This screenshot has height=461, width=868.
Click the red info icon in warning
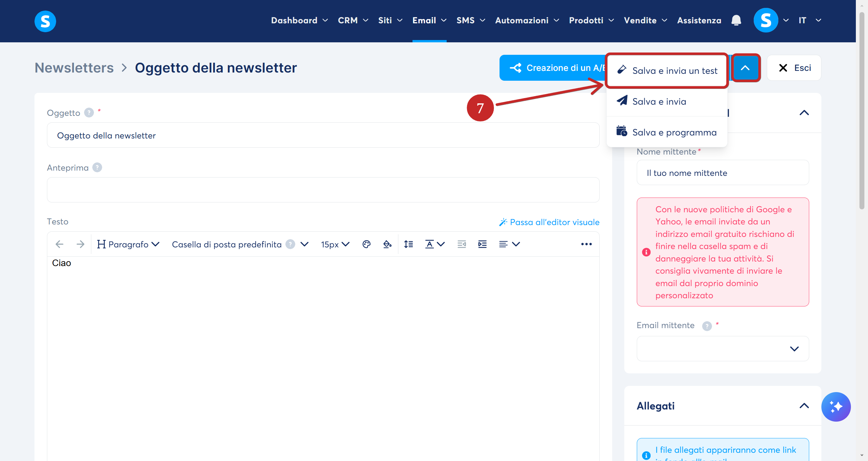[646, 252]
